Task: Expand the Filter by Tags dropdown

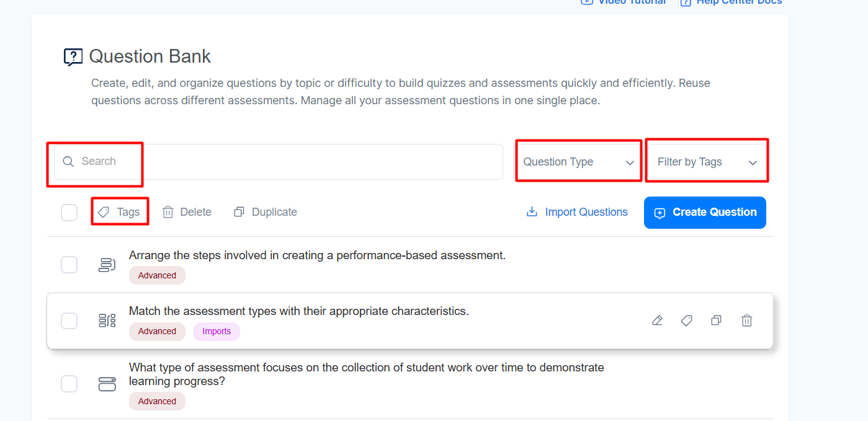Action: pos(707,162)
